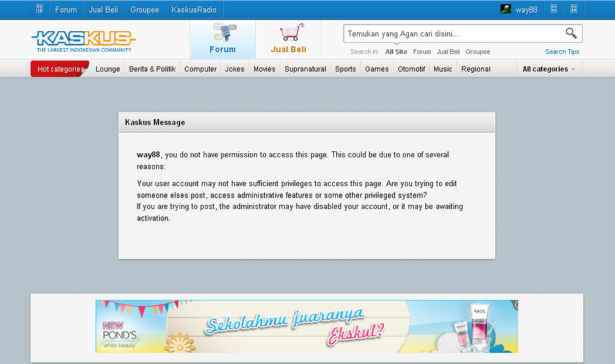Image resolution: width=615 pixels, height=364 pixels.
Task: Open the Music category
Action: point(443,69)
